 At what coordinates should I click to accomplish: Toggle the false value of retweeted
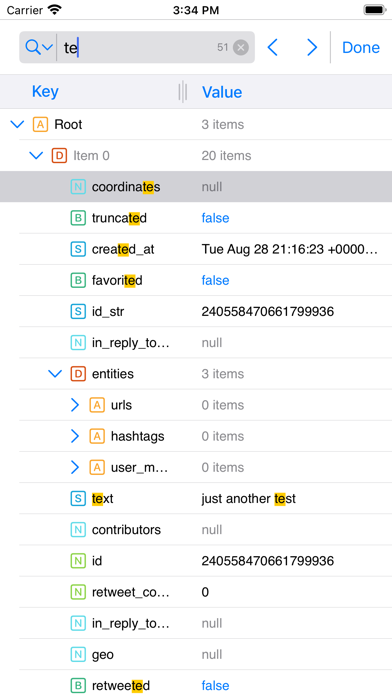pos(215,686)
